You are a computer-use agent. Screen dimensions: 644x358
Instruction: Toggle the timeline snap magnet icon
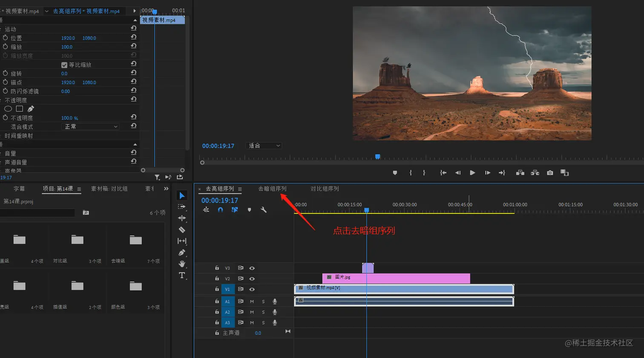(x=220, y=210)
